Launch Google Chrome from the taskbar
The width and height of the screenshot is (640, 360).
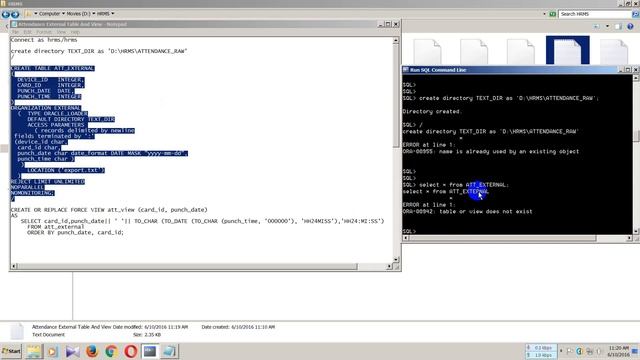click(x=111, y=351)
